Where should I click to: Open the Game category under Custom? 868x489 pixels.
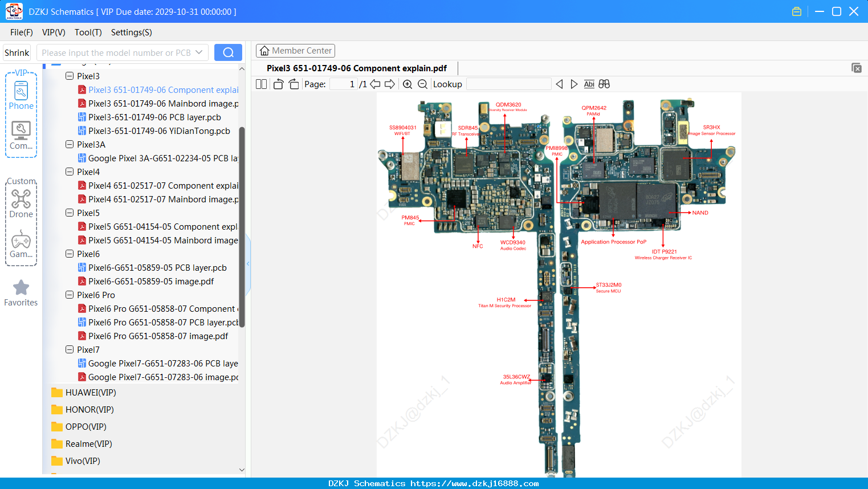tap(21, 243)
